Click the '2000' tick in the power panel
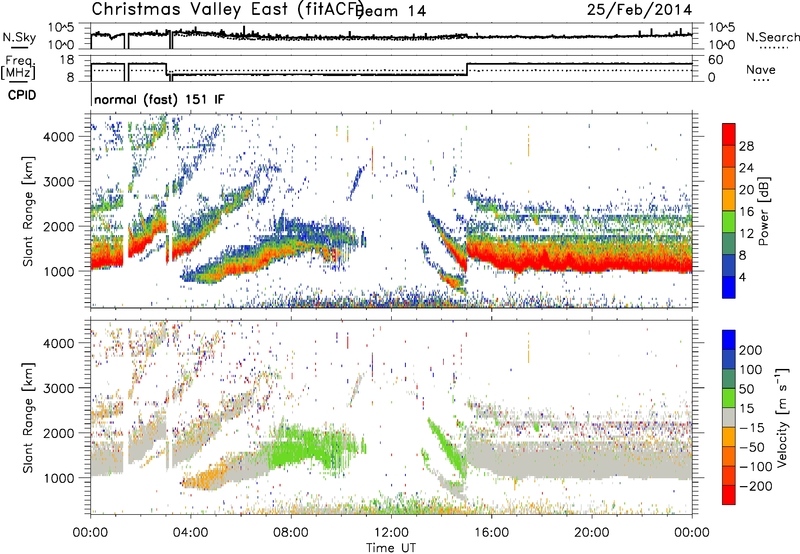The height and width of the screenshot is (554, 800). click(x=59, y=226)
